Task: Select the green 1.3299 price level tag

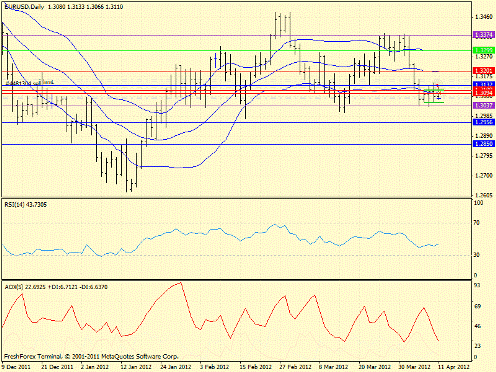Action: pos(484,50)
